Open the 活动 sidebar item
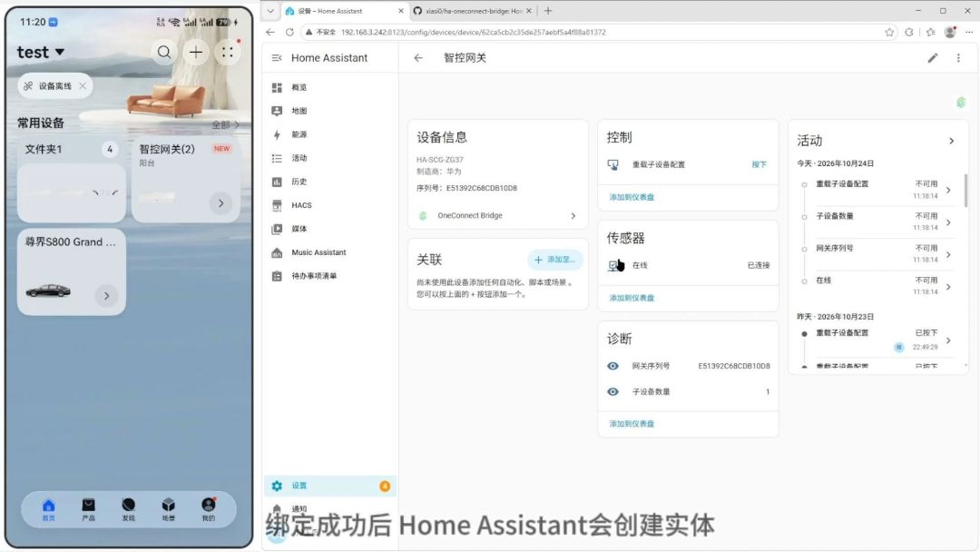The height and width of the screenshot is (552, 980). [x=329, y=158]
